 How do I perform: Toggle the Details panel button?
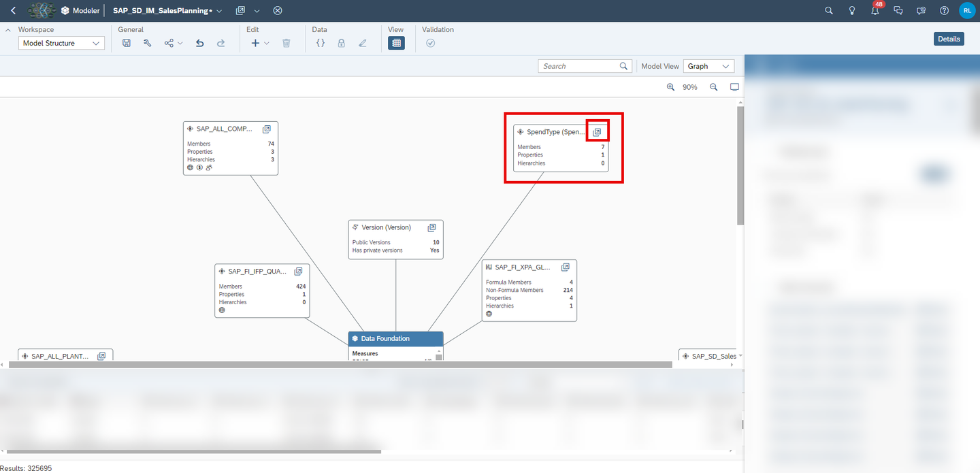(x=949, y=39)
